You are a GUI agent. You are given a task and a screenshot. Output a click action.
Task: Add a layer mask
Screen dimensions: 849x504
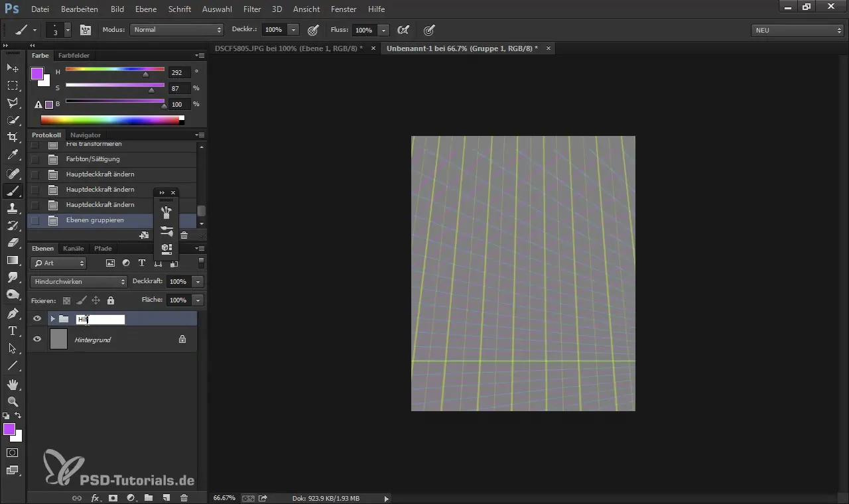[x=113, y=497]
